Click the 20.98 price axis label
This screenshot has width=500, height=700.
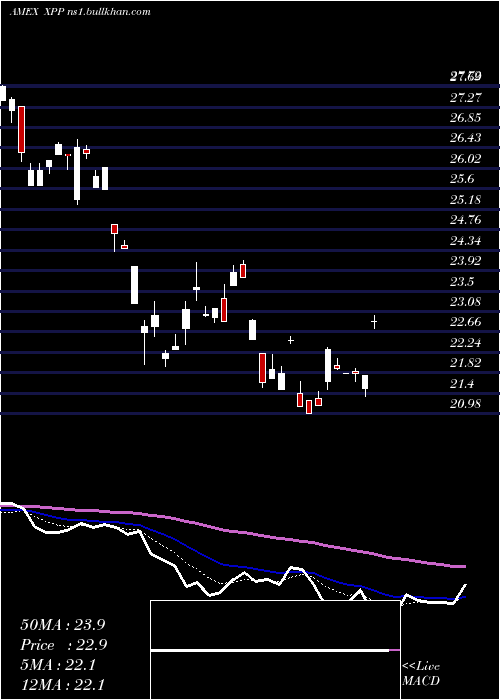466,404
